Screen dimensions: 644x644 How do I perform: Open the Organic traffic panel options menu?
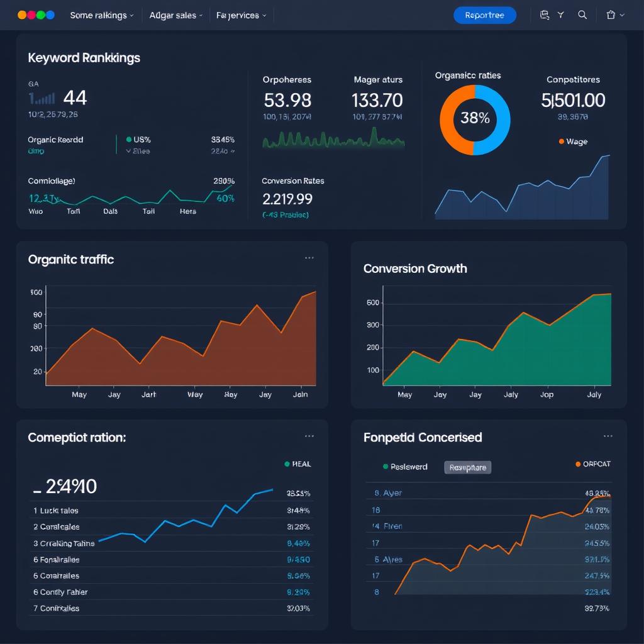[x=309, y=257]
